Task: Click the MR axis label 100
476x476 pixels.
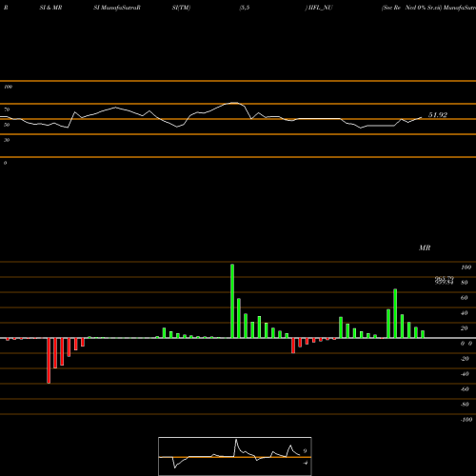Action: [x=466, y=268]
